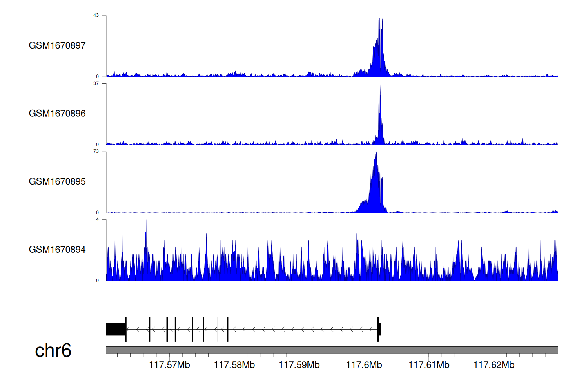588x384 pixels.
Task: Select the GSM1670894 track label
Action: pyautogui.click(x=57, y=250)
